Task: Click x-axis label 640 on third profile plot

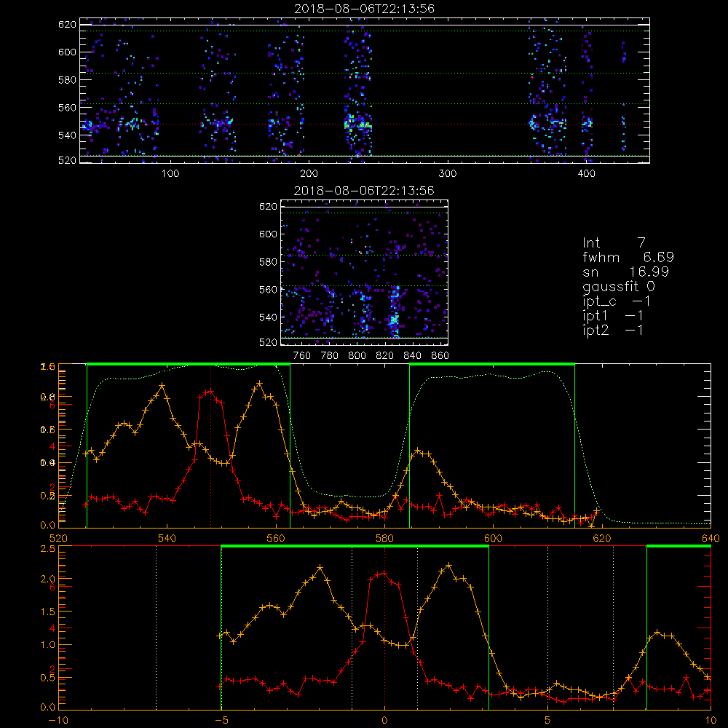Action: click(x=711, y=539)
